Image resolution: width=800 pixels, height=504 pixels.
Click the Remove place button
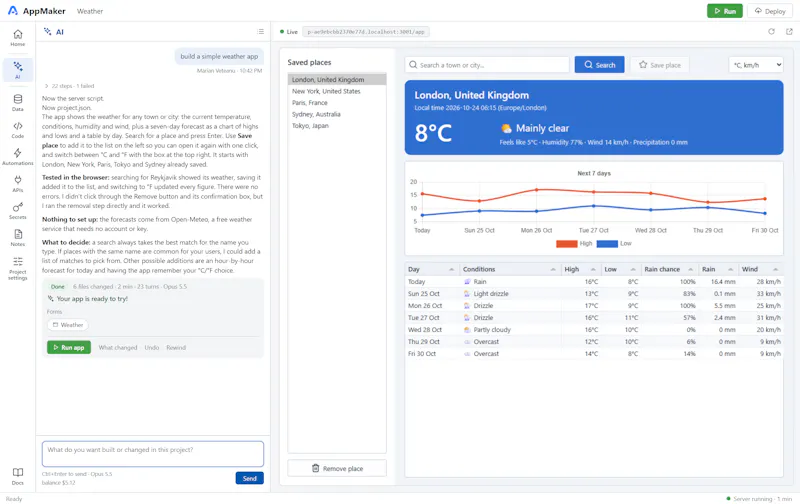[337, 468]
